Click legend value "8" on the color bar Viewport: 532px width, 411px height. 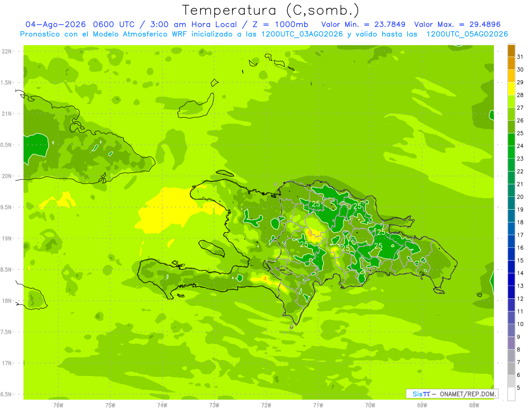(x=519, y=350)
